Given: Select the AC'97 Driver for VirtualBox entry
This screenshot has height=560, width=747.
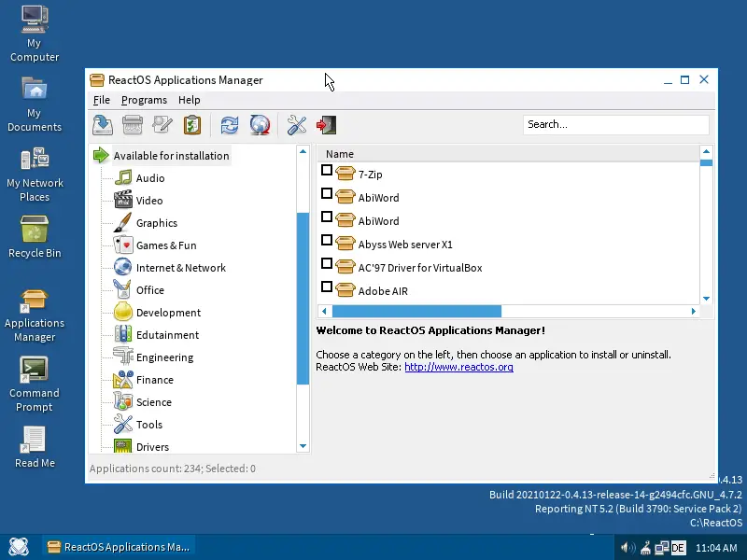Looking at the screenshot, I should (419, 268).
